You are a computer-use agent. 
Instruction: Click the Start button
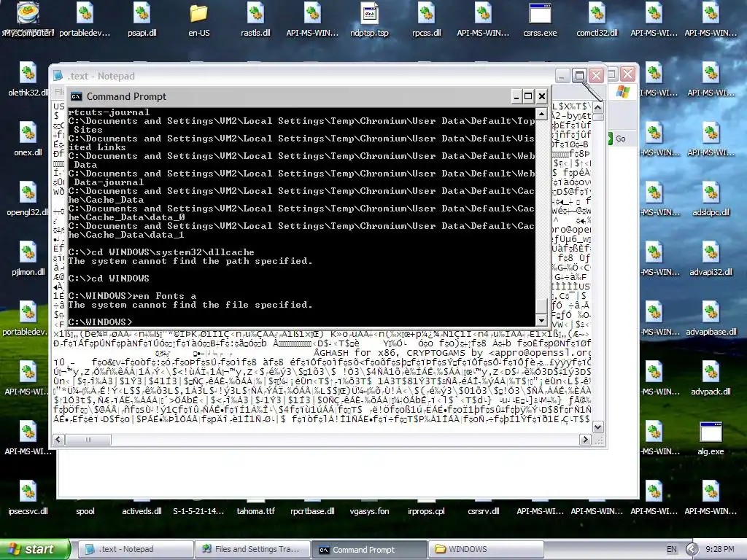click(34, 549)
